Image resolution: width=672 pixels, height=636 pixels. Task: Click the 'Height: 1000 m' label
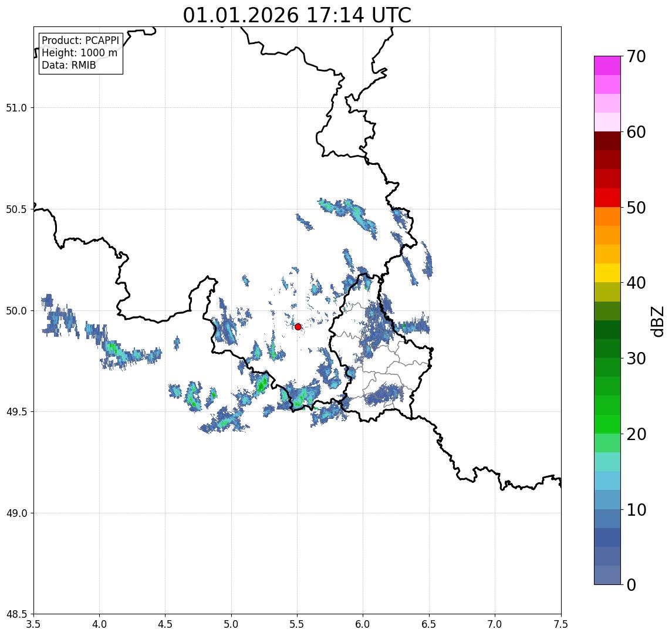point(79,53)
